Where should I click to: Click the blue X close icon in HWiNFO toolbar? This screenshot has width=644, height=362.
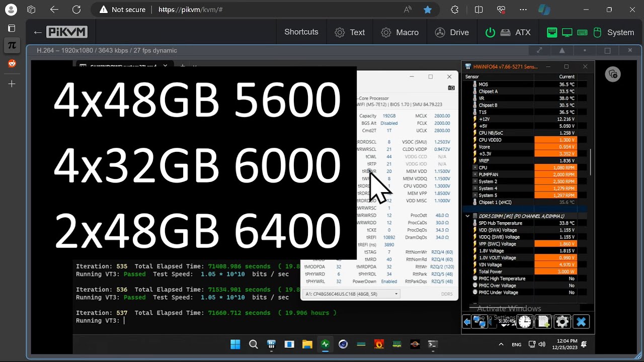click(581, 322)
